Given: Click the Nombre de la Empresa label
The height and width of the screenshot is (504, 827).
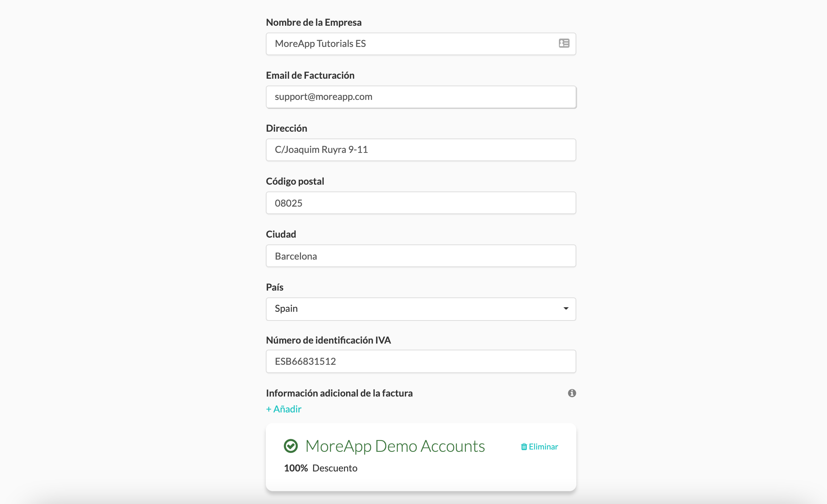Looking at the screenshot, I should click(314, 22).
